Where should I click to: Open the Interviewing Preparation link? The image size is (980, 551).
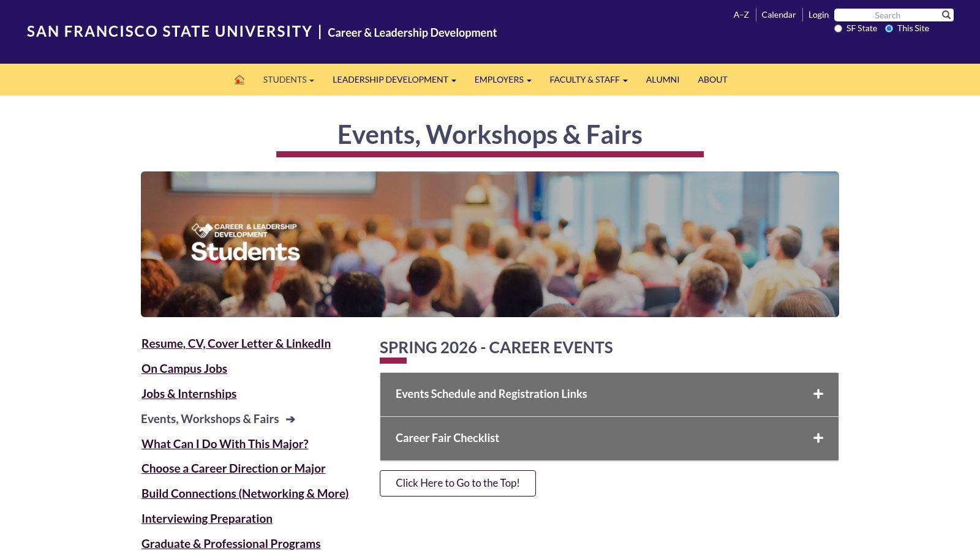(207, 519)
